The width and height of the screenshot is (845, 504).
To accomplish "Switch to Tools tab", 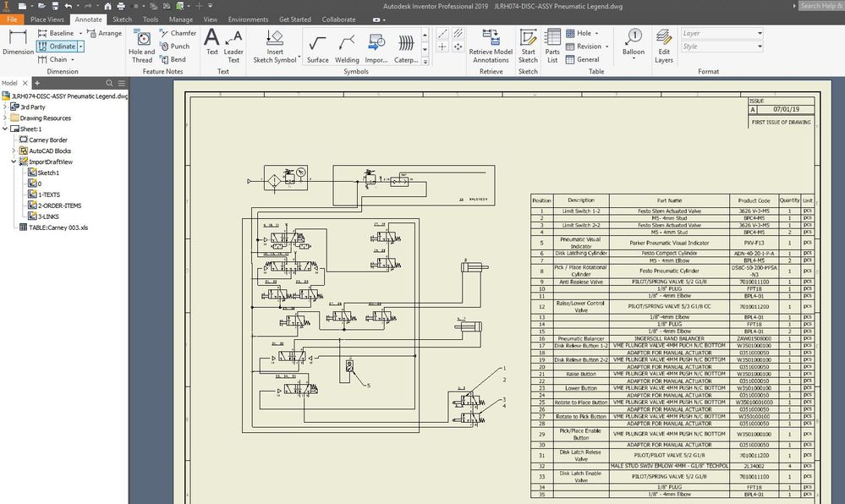I will [x=151, y=19].
